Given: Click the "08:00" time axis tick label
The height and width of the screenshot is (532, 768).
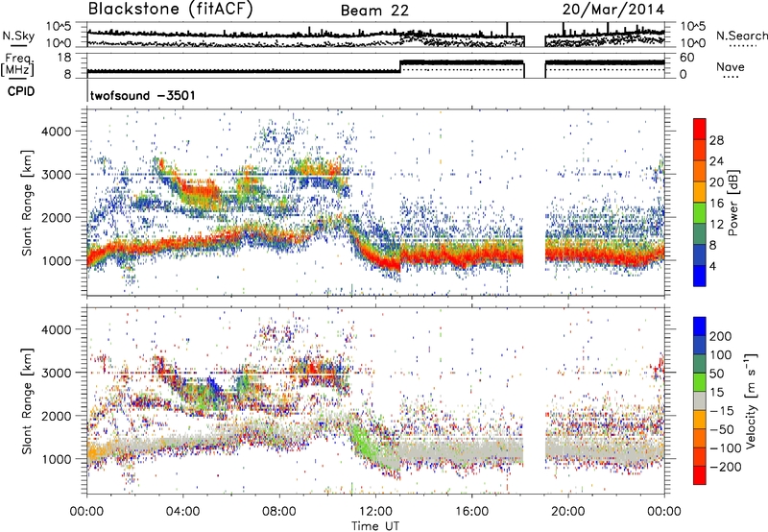Looking at the screenshot, I should pyautogui.click(x=279, y=512).
